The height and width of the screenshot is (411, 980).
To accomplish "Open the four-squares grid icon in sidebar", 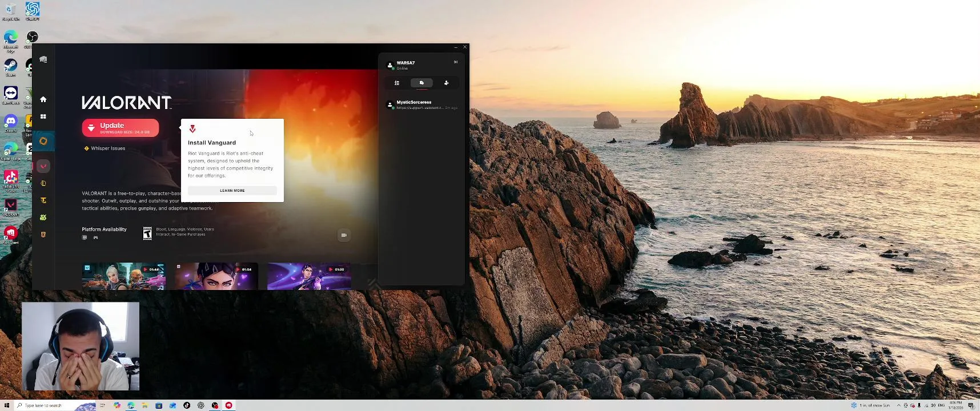I will coord(43,116).
